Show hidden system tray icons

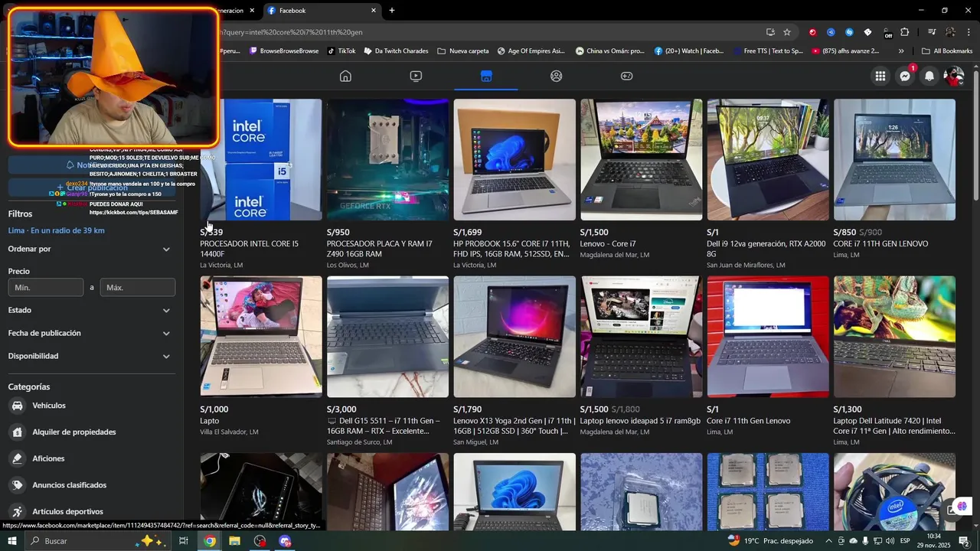pyautogui.click(x=828, y=541)
